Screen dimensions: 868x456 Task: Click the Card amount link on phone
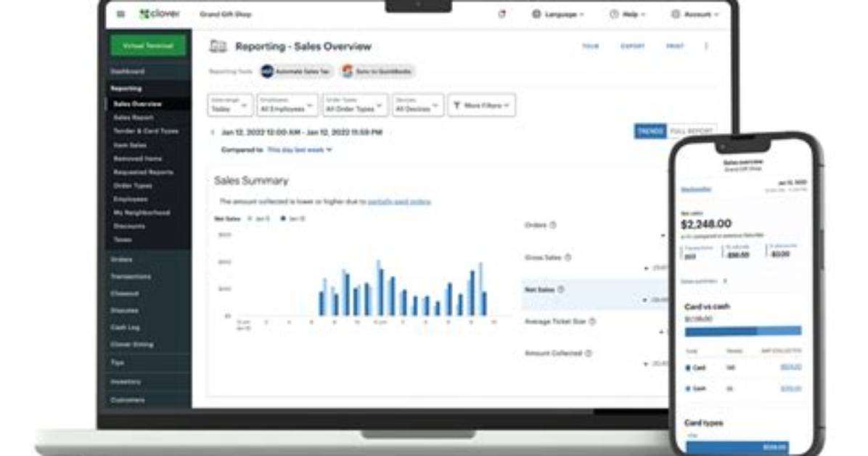coord(790,367)
